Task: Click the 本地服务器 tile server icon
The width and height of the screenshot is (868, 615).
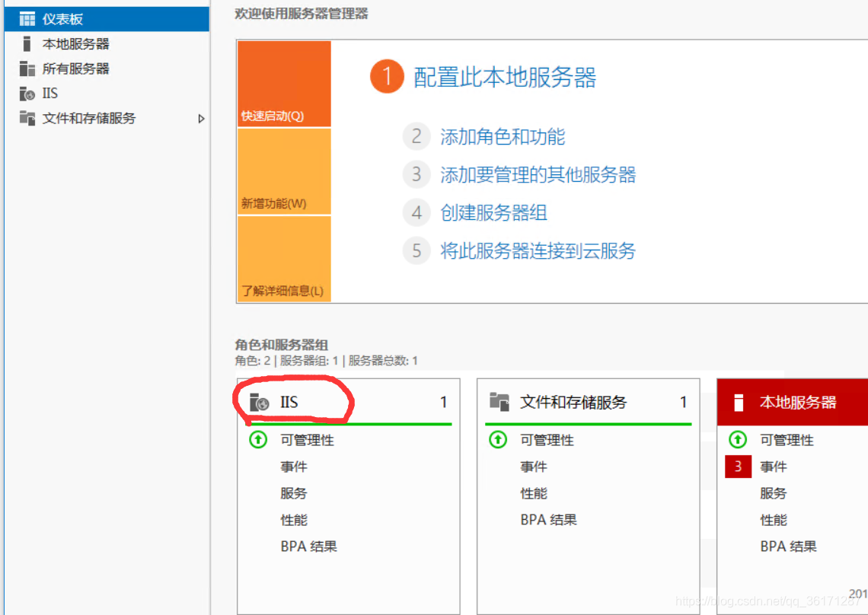Action: (x=739, y=403)
